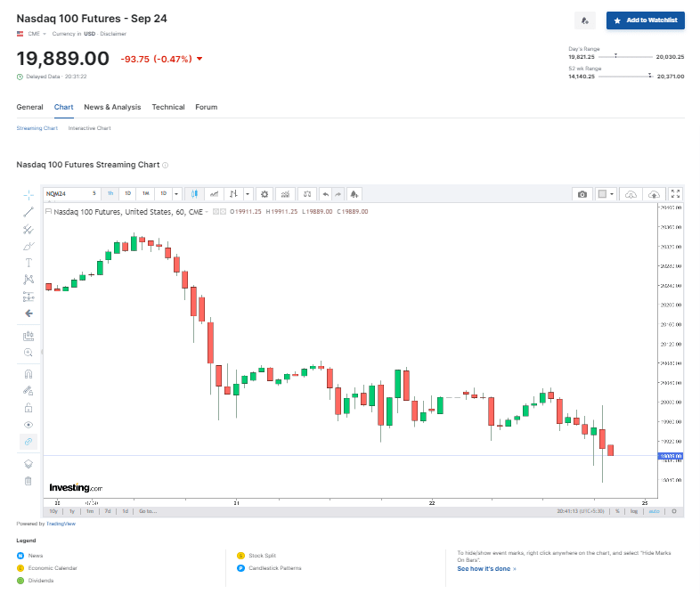Open the General tab
The width and height of the screenshot is (700, 594).
30,107
